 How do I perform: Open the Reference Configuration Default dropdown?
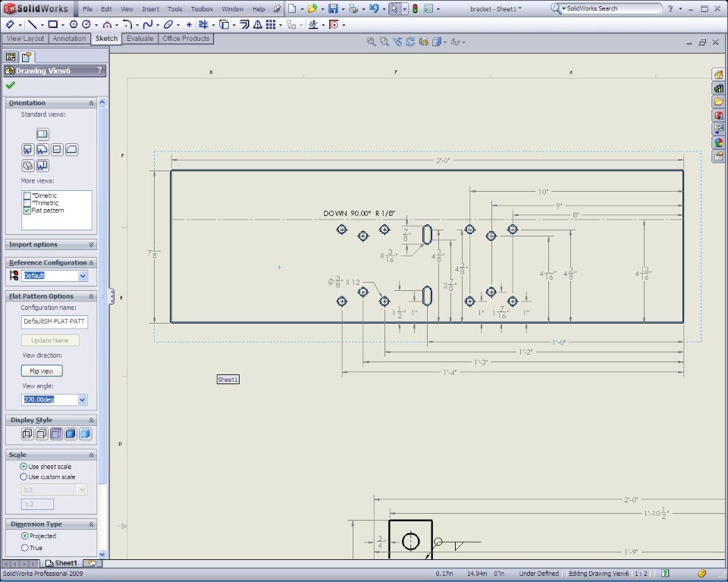[83, 276]
